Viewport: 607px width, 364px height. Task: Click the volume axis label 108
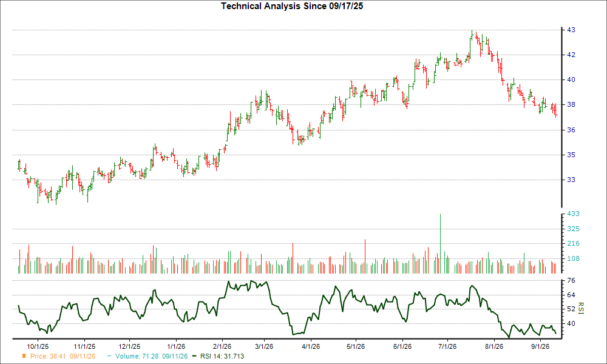[573, 258]
